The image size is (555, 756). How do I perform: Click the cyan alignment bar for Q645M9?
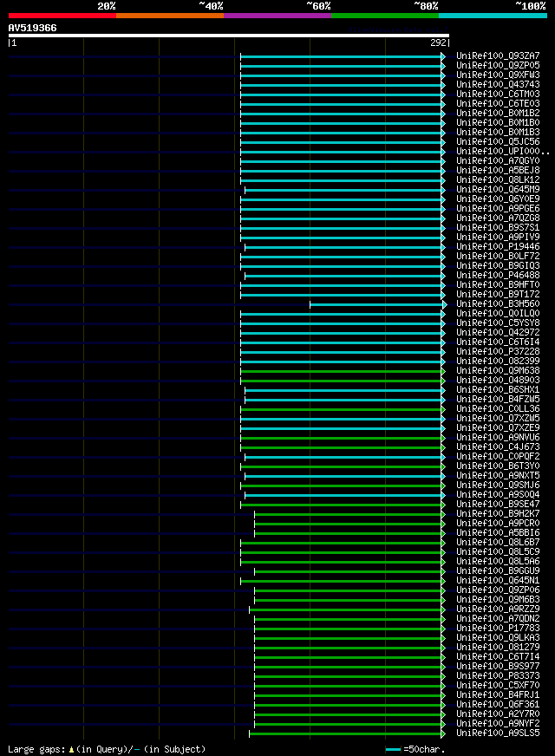[x=345, y=190]
